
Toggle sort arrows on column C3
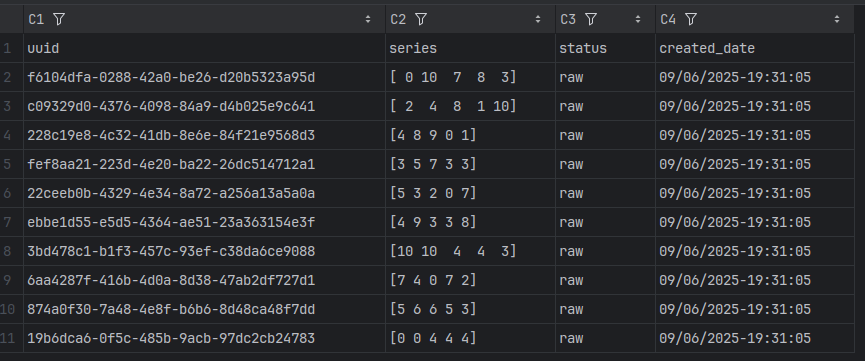(x=638, y=19)
